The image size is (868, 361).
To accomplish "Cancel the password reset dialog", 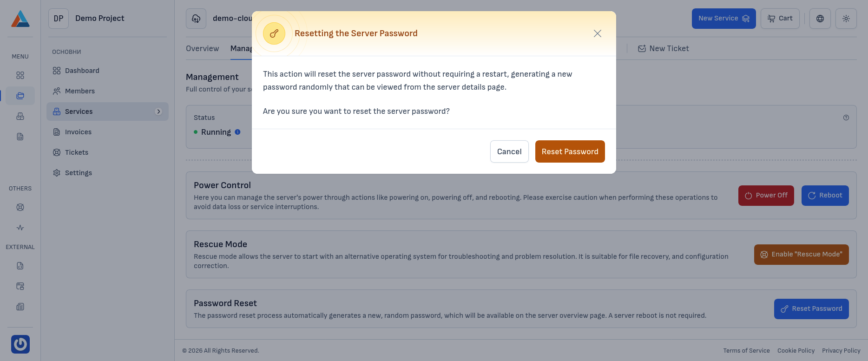I will [x=509, y=151].
